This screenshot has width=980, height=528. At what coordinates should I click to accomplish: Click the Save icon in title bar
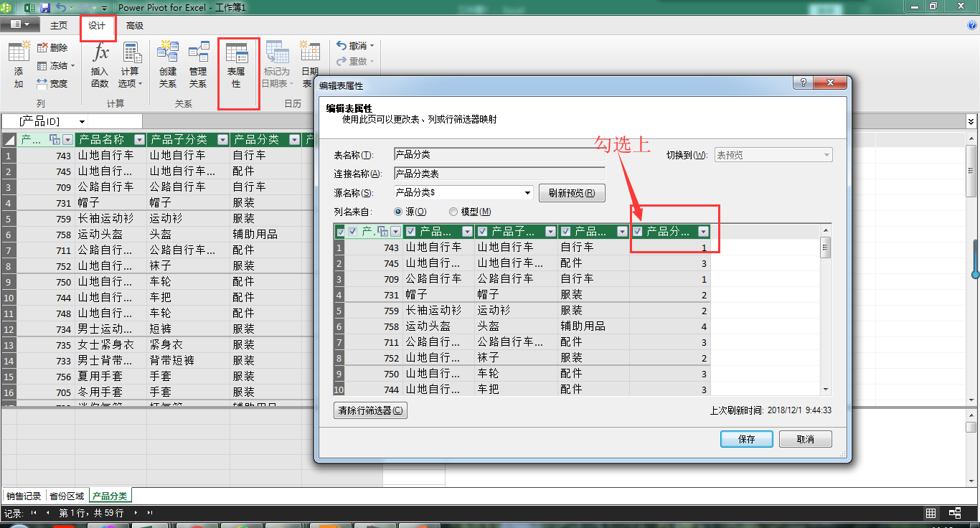pos(45,7)
